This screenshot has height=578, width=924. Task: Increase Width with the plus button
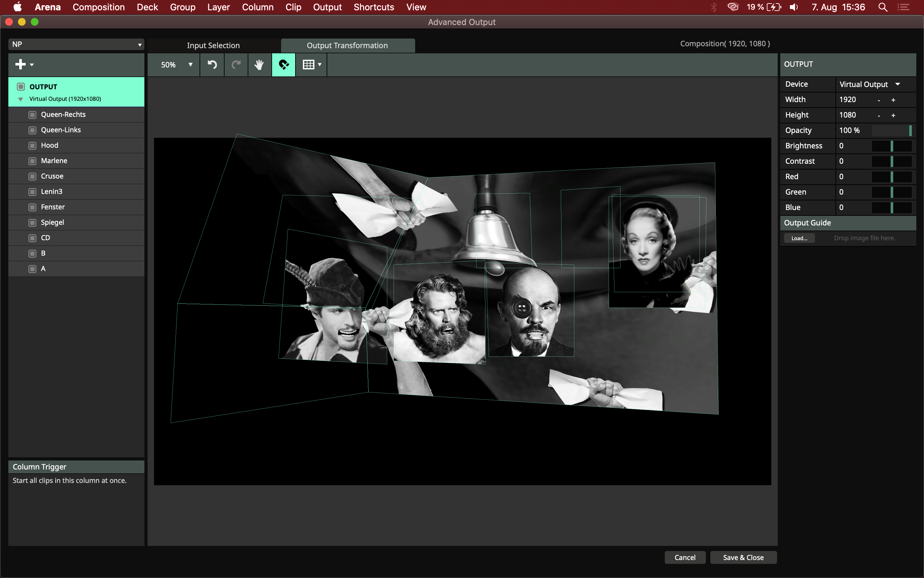(x=893, y=100)
